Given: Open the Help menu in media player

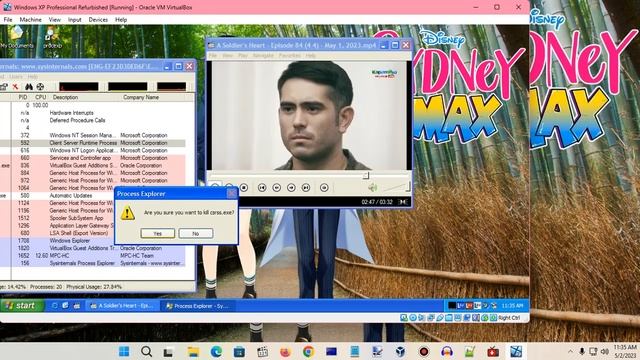Looking at the screenshot, I should [x=311, y=55].
